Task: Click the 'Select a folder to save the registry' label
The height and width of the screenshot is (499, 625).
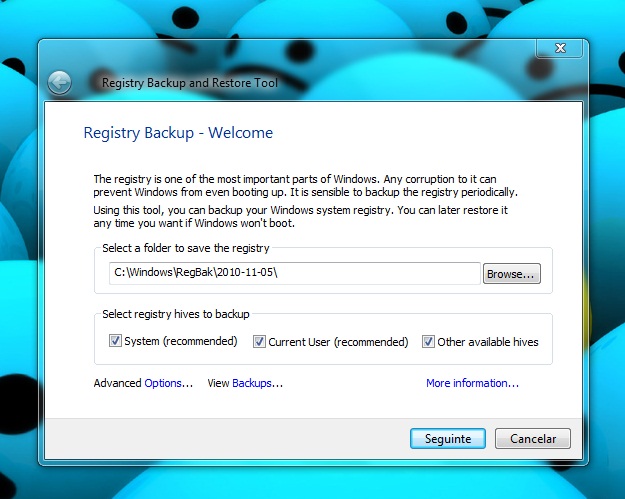Action: [186, 248]
